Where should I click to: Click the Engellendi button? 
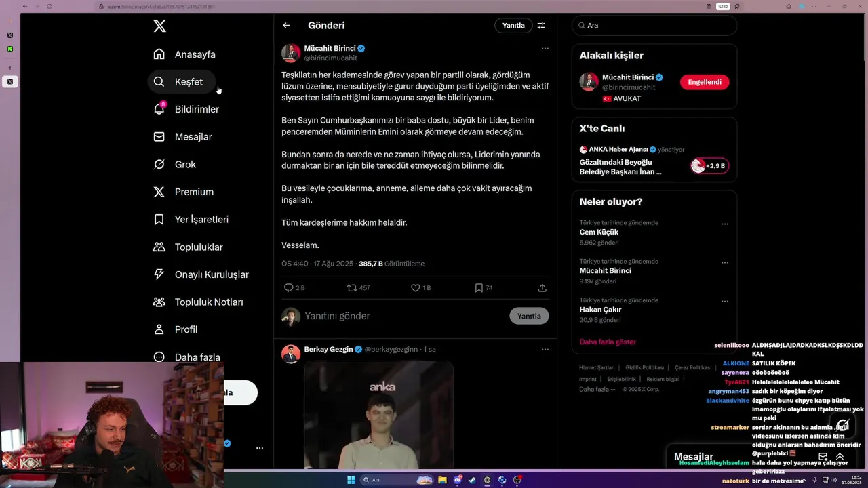[705, 82]
